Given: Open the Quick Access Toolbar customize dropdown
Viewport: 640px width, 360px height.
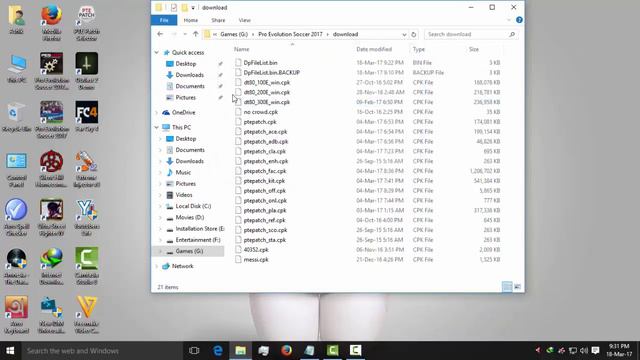Looking at the screenshot, I should [x=193, y=8].
